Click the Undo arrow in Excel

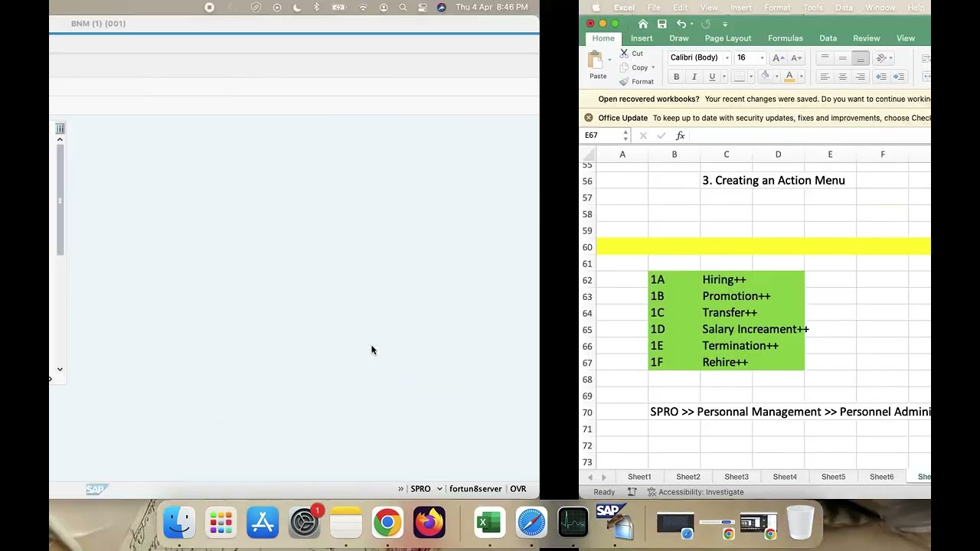(681, 24)
